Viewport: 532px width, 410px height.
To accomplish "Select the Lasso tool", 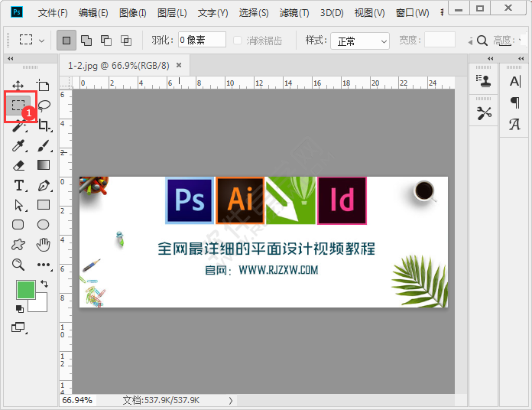I will (44, 105).
